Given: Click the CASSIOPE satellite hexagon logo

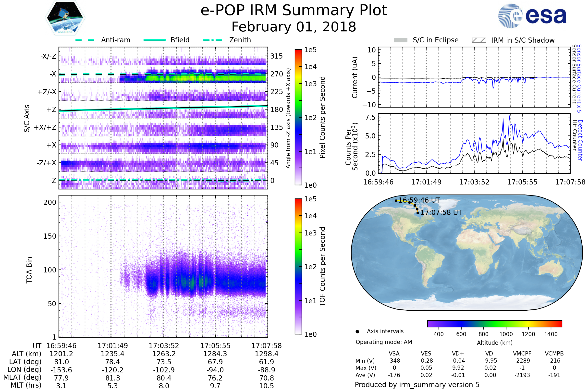Looking at the screenshot, I should (65, 18).
